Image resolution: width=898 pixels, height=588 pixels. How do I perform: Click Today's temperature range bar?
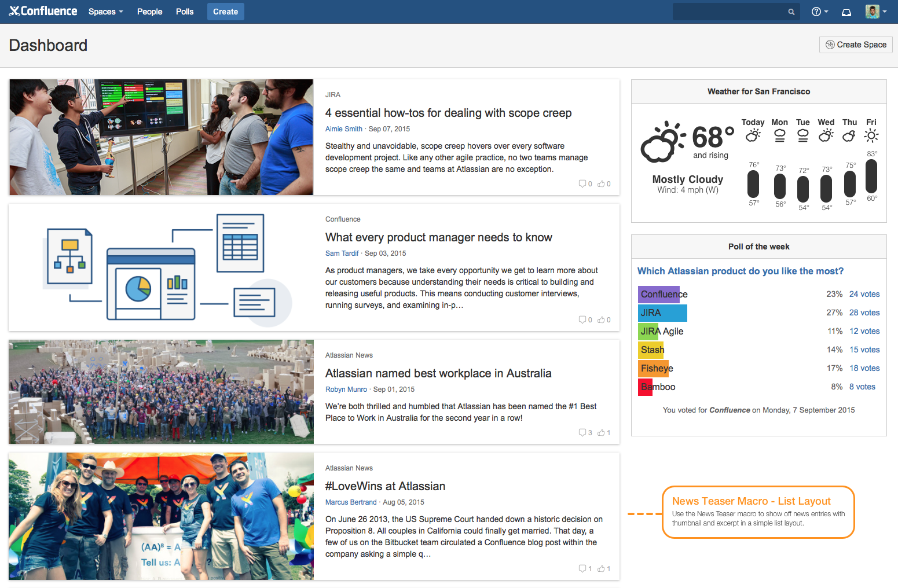[x=753, y=184]
